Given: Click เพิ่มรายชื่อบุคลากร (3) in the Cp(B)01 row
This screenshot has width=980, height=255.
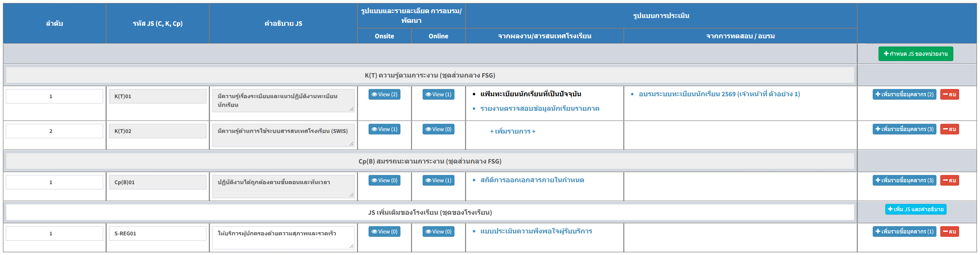Looking at the screenshot, I should tap(904, 180).
